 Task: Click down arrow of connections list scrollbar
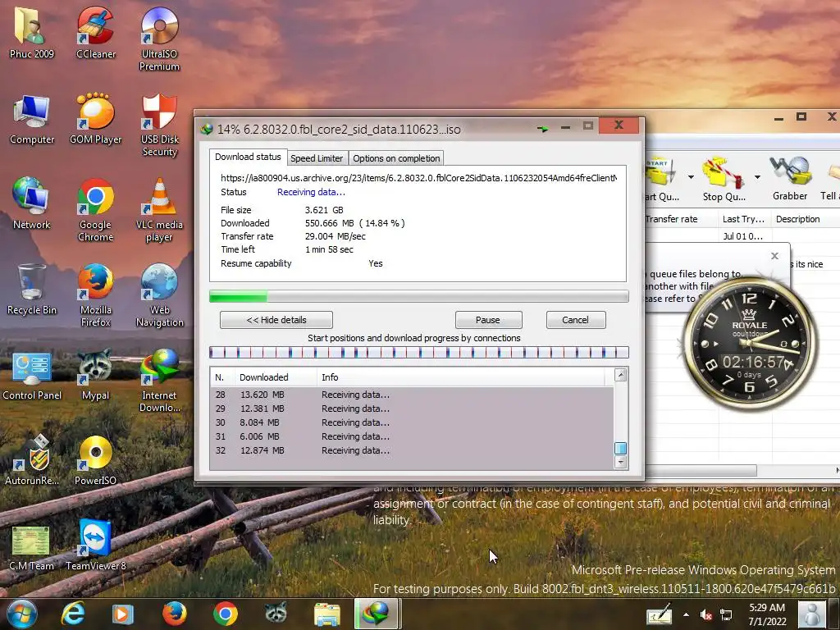620,462
